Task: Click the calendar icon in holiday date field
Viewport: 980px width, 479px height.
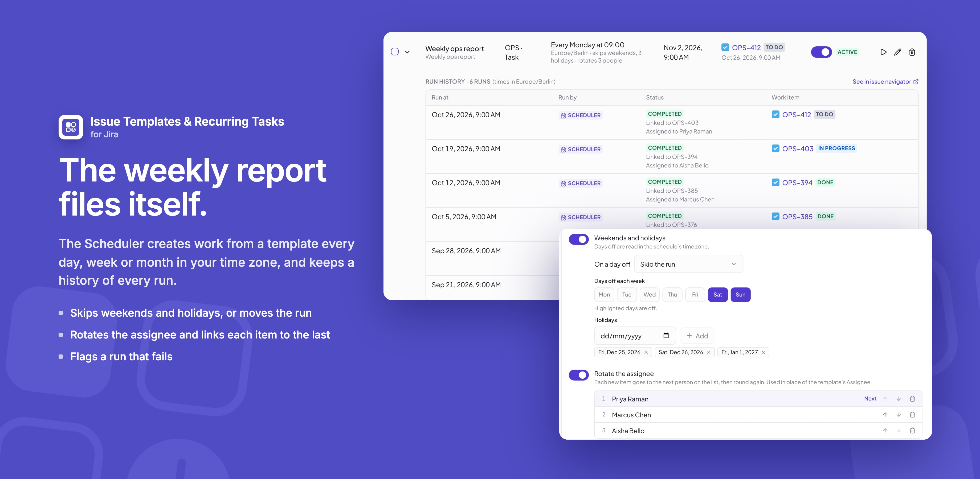Action: 666,336
